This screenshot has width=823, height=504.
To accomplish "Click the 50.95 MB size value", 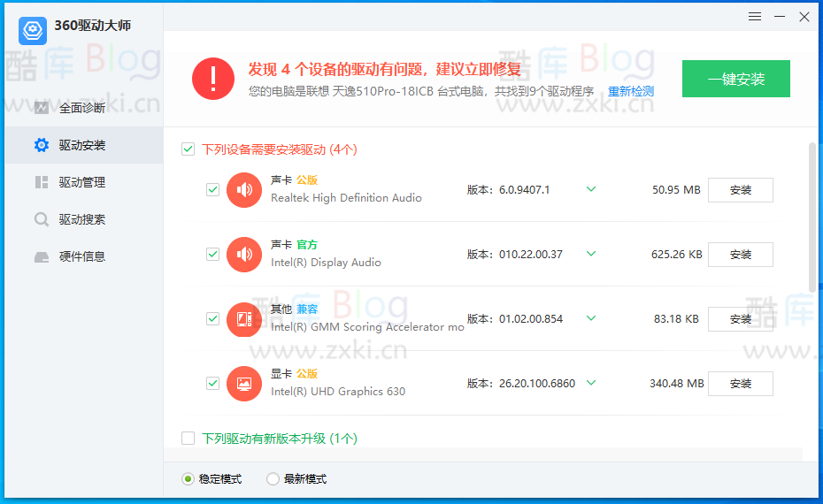I will click(x=676, y=190).
